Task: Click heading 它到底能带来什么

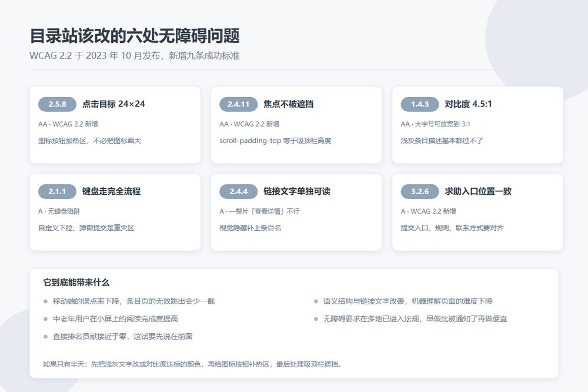Action: [76, 283]
